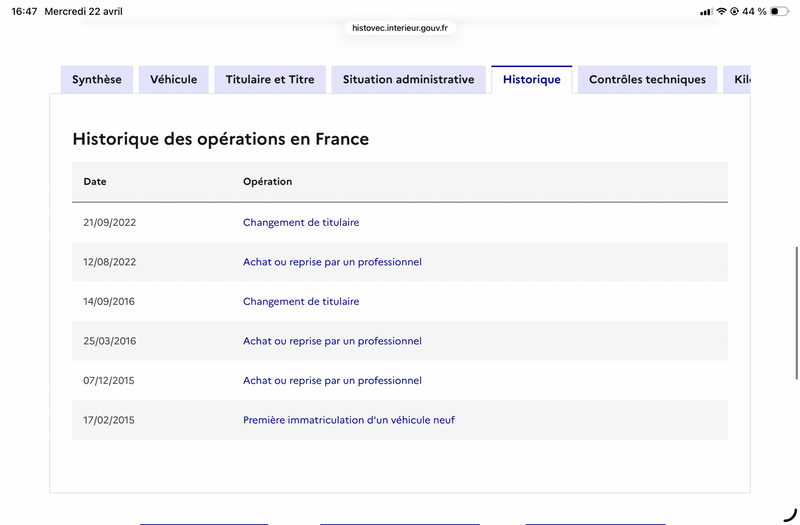Screen dimensions: 800x525
Task: Click the Historique tab
Action: [x=532, y=80]
